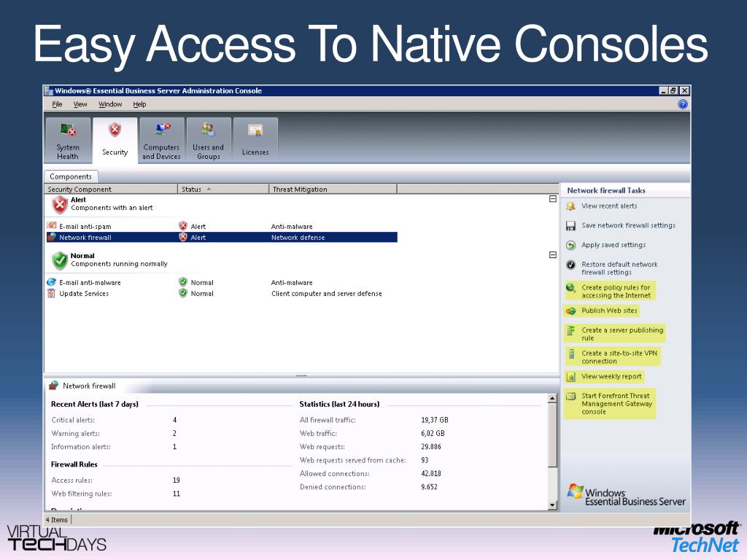Click details pane scroll up arrow
The height and width of the screenshot is (560, 747).
click(552, 398)
